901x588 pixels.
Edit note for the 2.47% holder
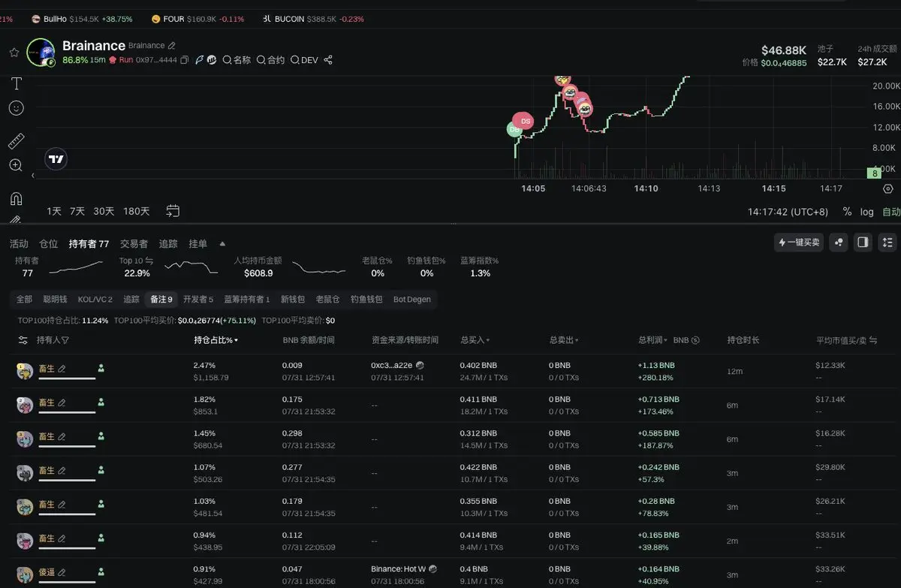pos(62,368)
